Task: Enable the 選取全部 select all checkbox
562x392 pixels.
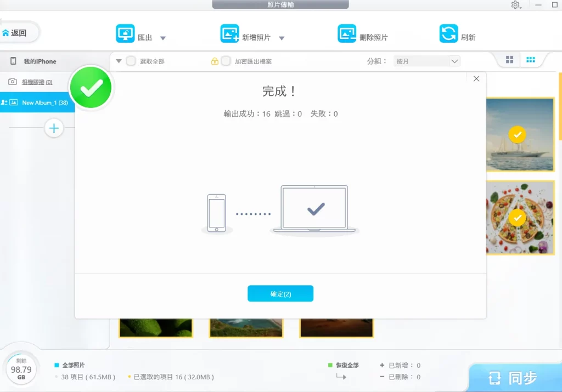Action: [x=131, y=61]
